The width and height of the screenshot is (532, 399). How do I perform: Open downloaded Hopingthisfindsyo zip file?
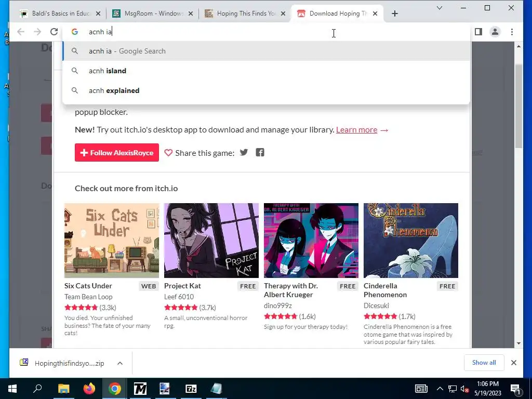pos(69,363)
